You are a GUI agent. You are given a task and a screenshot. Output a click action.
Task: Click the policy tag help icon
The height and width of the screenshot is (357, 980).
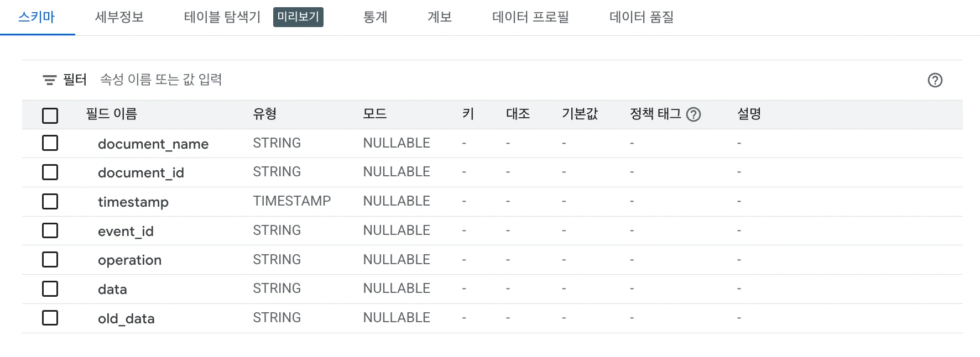693,114
